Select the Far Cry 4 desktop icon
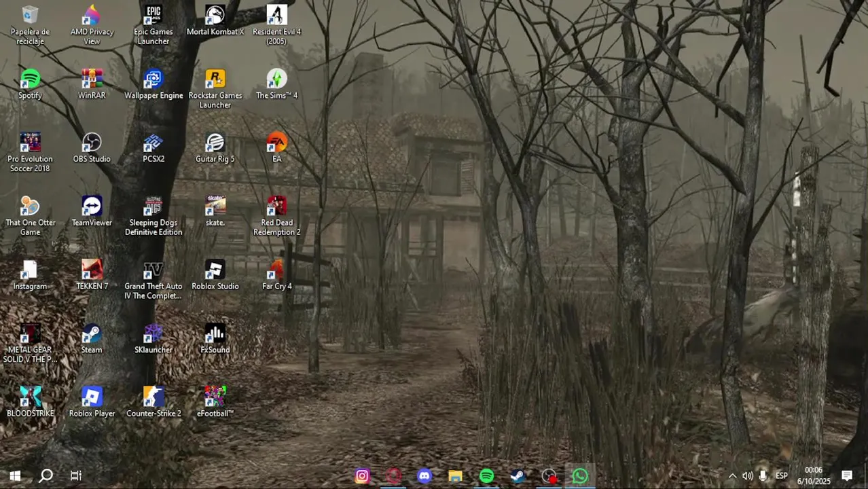 (x=276, y=274)
